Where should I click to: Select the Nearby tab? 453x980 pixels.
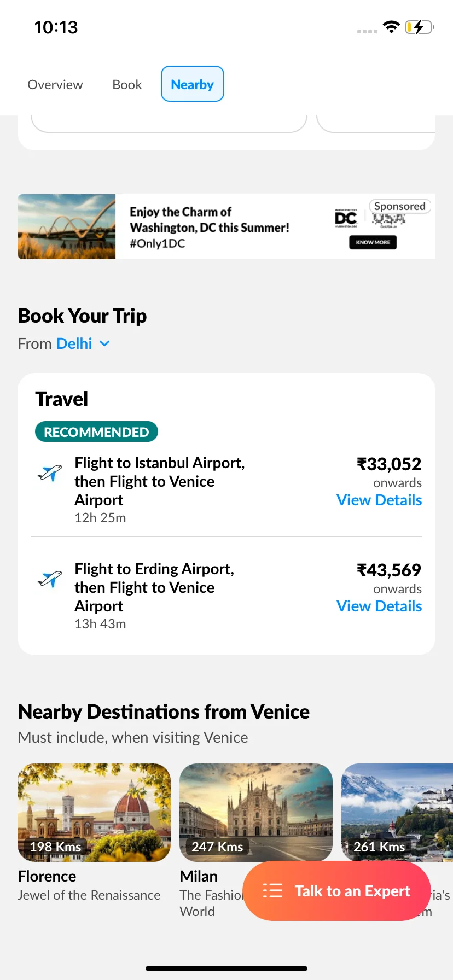193,84
